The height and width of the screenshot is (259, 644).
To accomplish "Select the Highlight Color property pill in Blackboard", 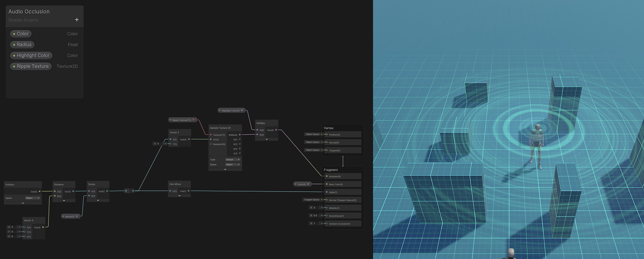I will 31,56.
